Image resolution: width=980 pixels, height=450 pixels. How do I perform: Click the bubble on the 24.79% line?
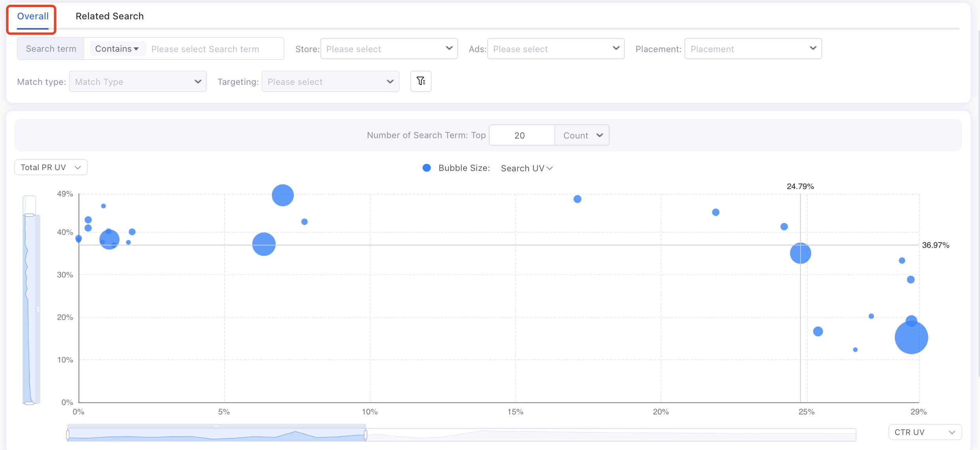(x=800, y=253)
